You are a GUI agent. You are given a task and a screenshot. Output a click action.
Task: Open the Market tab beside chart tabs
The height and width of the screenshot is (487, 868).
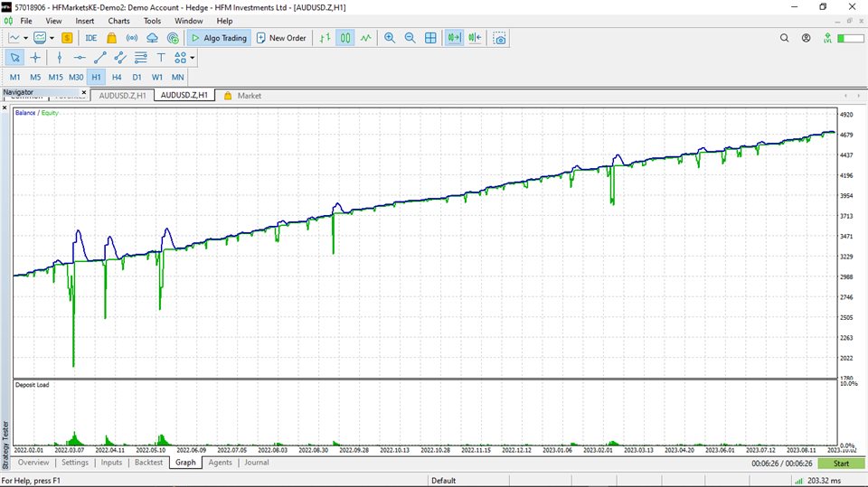[243, 96]
